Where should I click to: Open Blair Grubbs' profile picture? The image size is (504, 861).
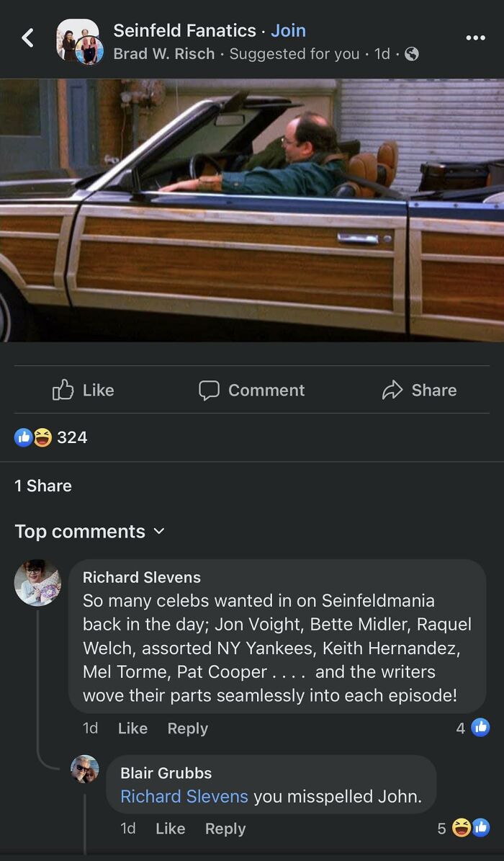(85, 769)
